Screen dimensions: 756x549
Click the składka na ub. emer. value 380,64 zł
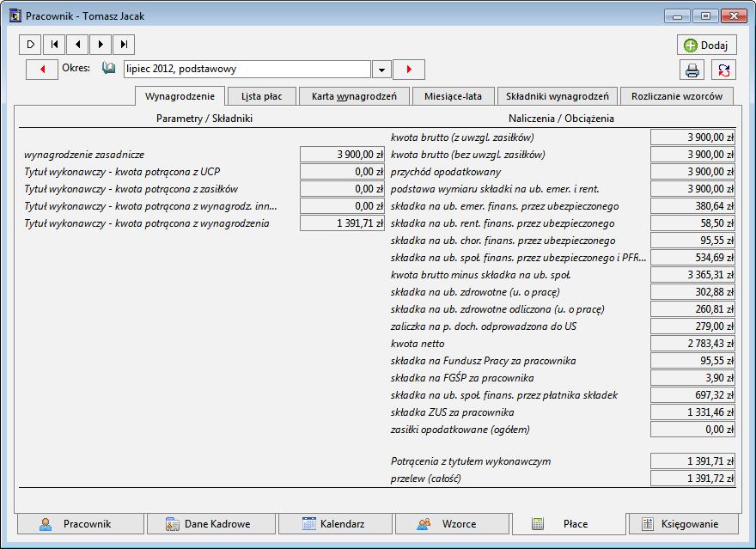(x=692, y=206)
